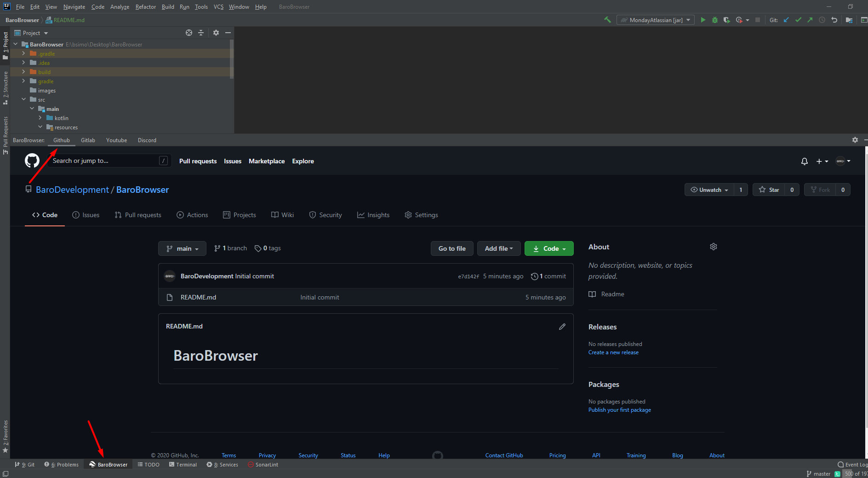
Task: Open the Add file dropdown
Action: click(499, 248)
